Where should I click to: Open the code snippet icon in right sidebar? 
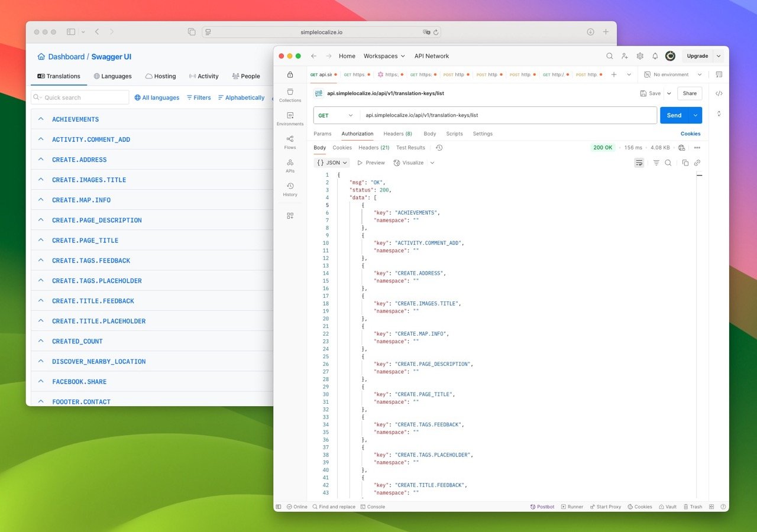pyautogui.click(x=719, y=93)
